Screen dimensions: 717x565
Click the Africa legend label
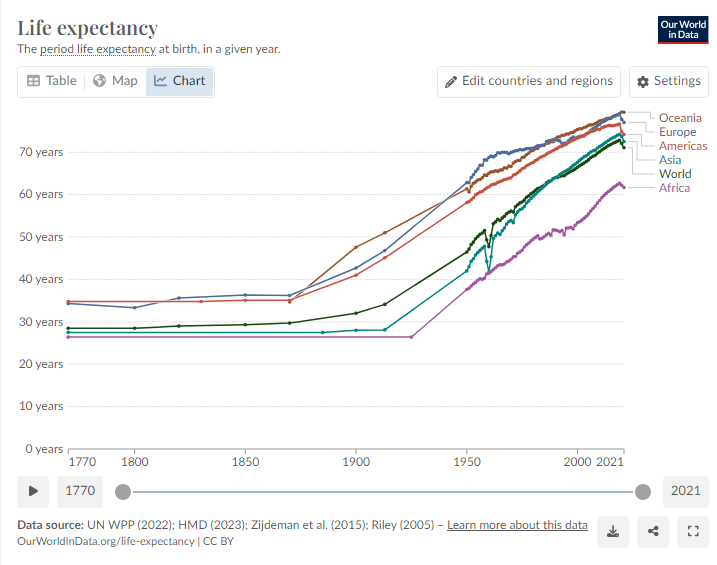[x=674, y=188]
